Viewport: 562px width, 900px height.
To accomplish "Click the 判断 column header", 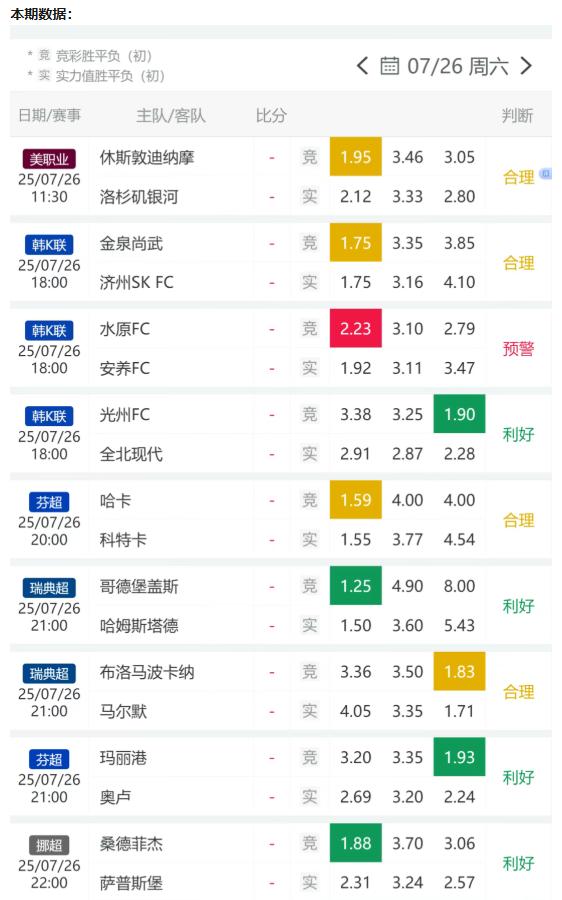I will 517,115.
